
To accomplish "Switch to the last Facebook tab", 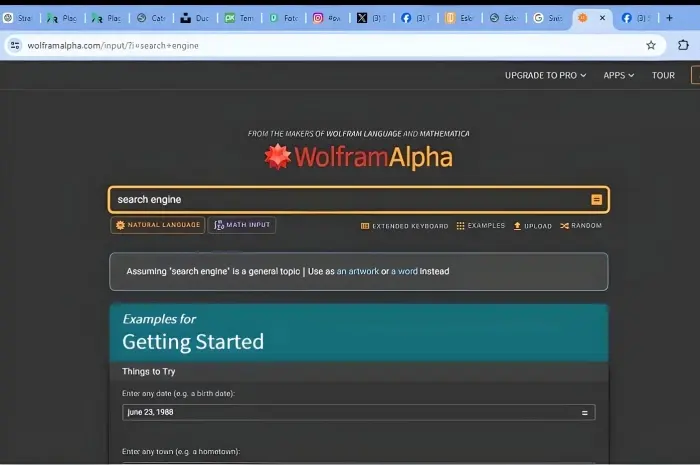I will [636, 18].
